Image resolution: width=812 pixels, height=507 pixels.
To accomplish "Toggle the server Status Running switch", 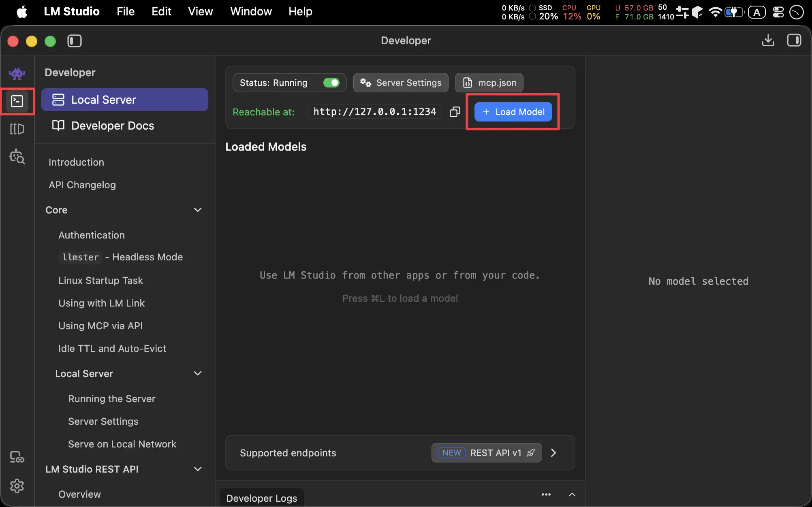I will tap(331, 83).
